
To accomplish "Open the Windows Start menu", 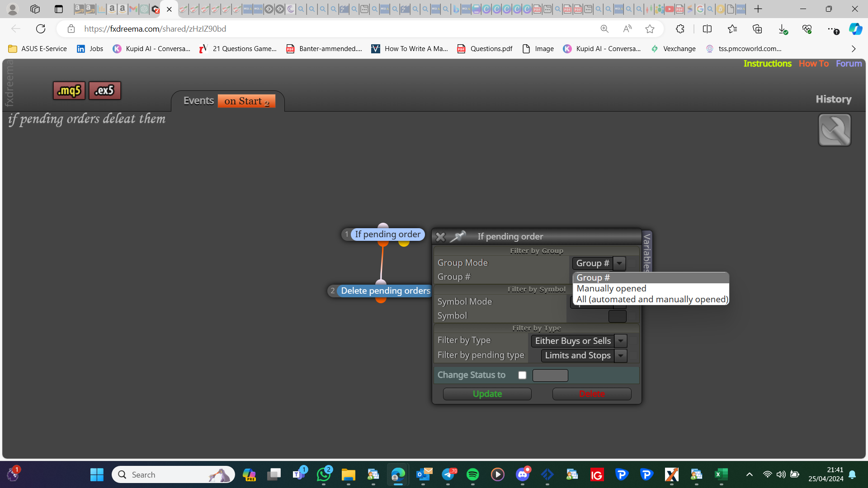I will click(x=97, y=474).
